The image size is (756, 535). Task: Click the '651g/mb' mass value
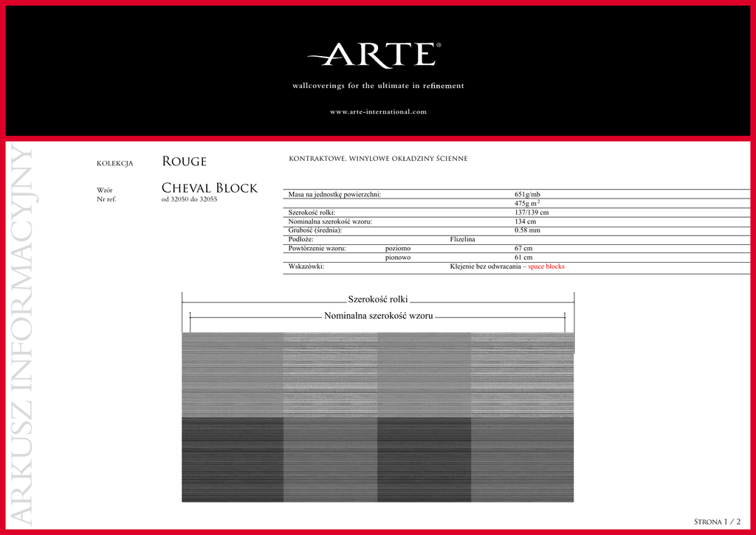point(527,194)
